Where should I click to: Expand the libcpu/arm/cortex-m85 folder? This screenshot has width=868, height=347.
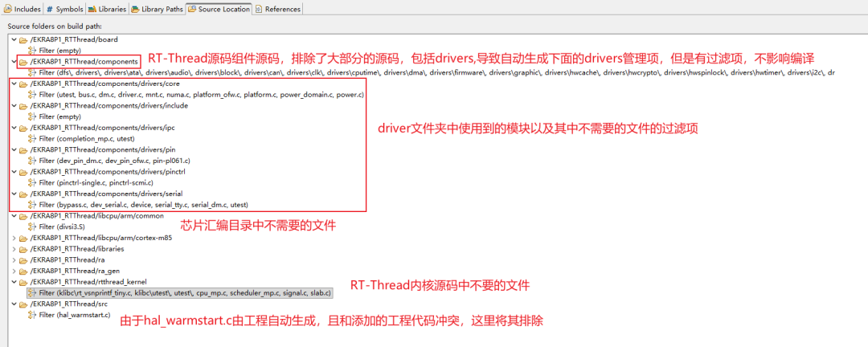coord(14,238)
